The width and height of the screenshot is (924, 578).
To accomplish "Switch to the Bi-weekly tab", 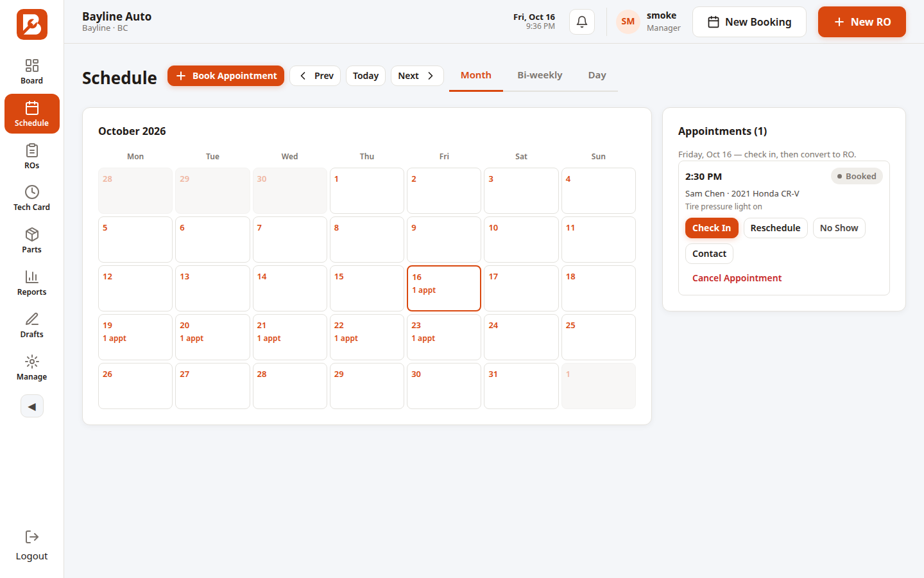I will coord(540,75).
